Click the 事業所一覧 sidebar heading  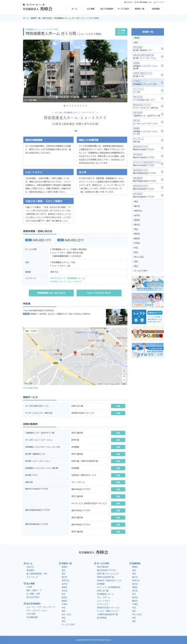point(148,32)
